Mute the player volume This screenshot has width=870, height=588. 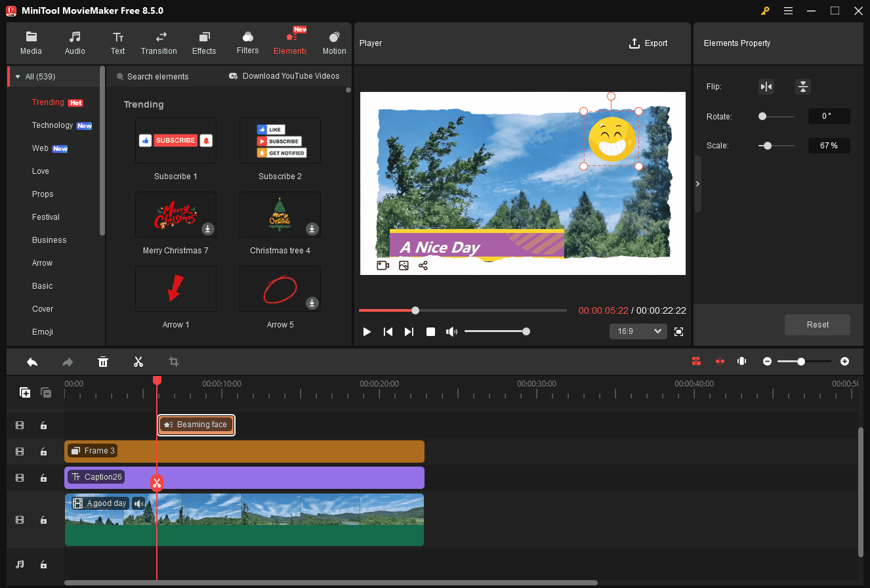point(451,331)
